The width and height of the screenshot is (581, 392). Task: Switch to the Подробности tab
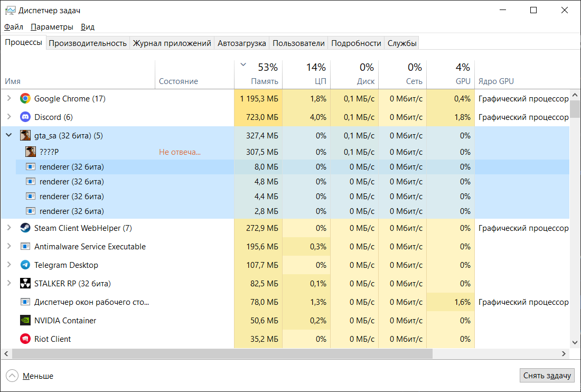[x=356, y=43]
